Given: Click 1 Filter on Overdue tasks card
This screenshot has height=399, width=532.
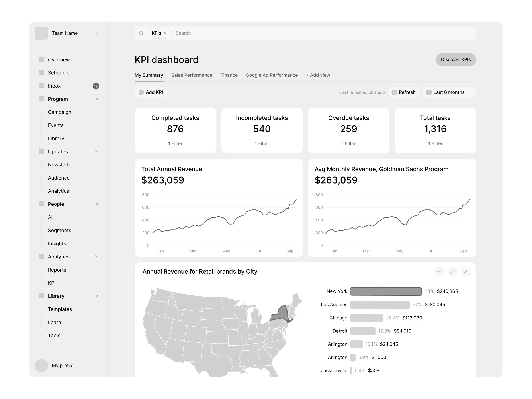Looking at the screenshot, I should click(x=348, y=143).
